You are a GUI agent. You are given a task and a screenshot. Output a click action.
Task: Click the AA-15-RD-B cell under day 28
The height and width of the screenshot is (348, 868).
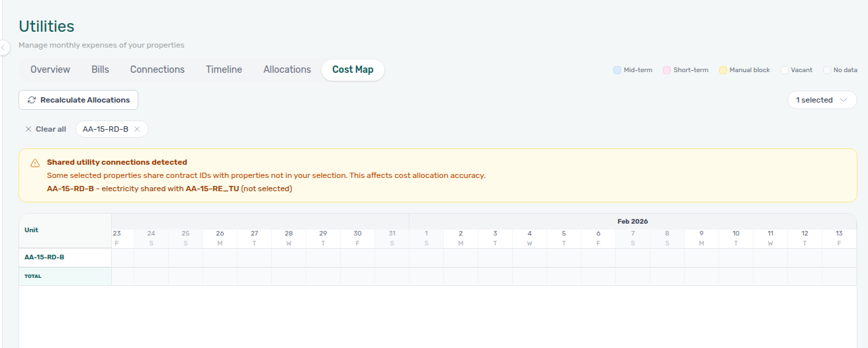[x=288, y=257]
